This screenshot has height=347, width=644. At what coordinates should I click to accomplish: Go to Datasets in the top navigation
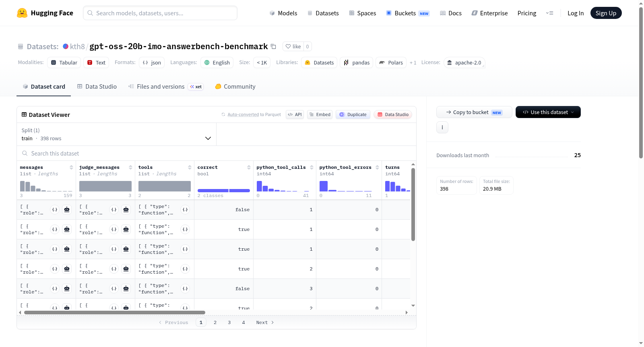pyautogui.click(x=323, y=13)
